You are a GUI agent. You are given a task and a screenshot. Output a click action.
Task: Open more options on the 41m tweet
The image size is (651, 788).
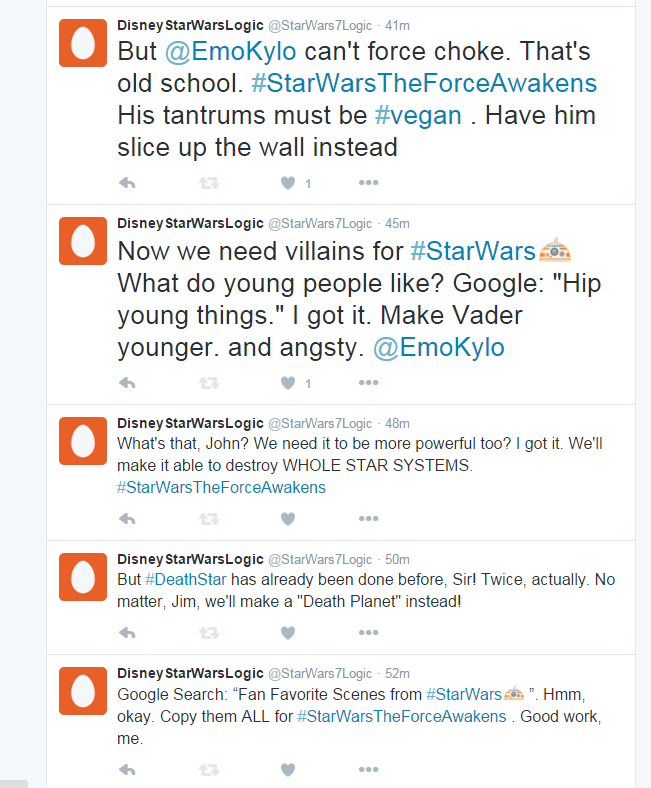click(368, 183)
